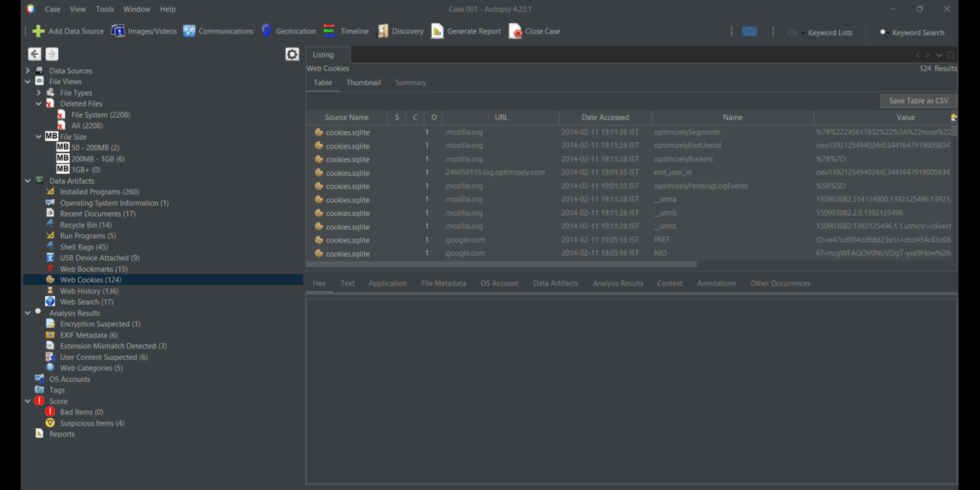Collapse the Data Artifacts section

(x=28, y=180)
